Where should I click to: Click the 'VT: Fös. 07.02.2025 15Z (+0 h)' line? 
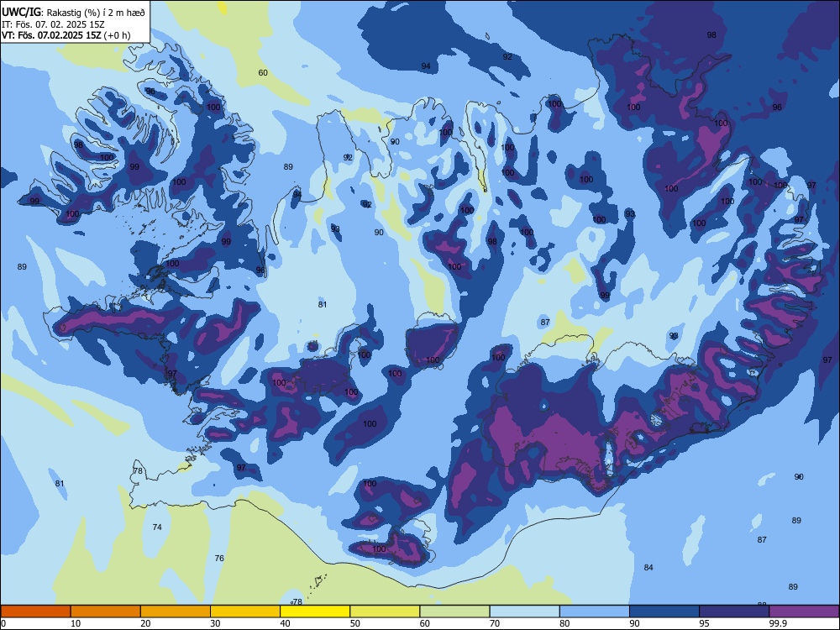click(66, 35)
